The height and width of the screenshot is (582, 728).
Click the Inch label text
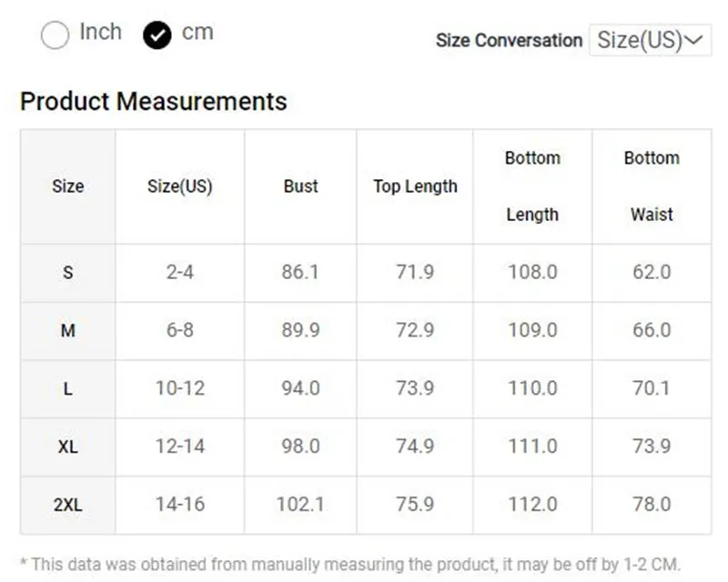click(101, 32)
